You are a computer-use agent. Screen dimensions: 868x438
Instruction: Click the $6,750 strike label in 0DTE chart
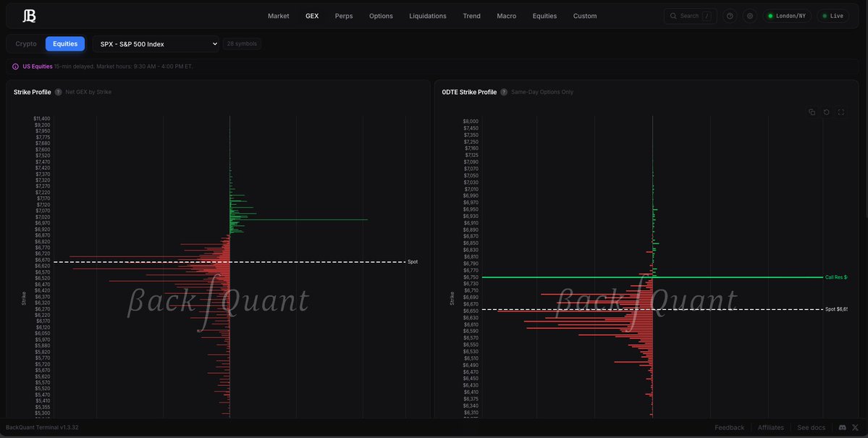pyautogui.click(x=471, y=277)
